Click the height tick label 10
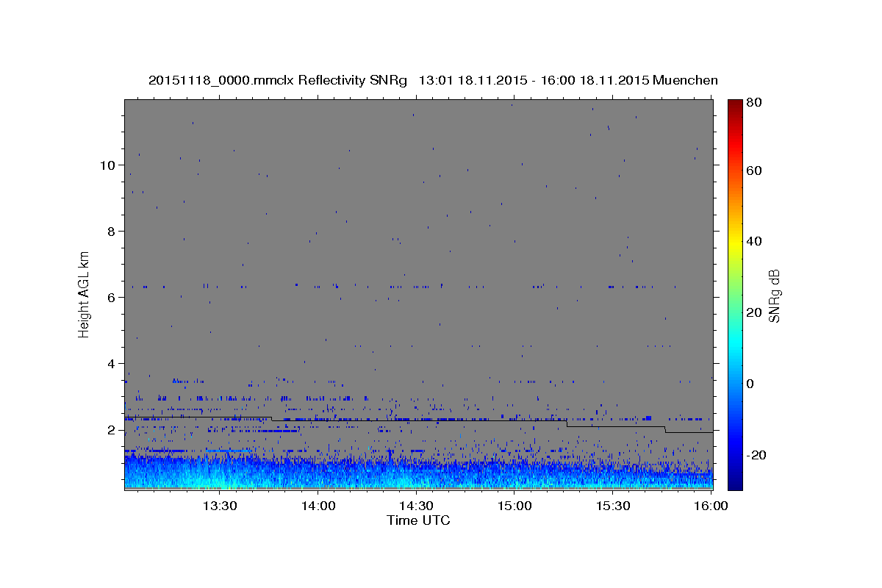882x588 pixels. click(x=107, y=165)
